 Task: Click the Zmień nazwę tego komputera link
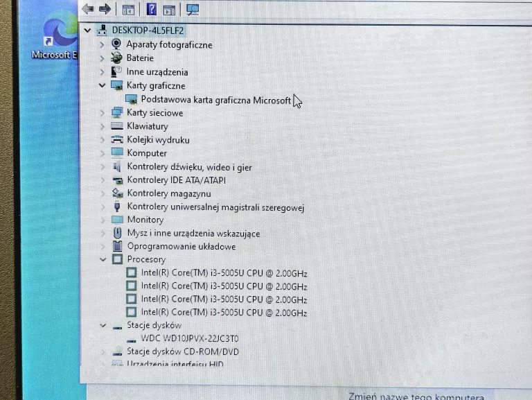pos(416,396)
